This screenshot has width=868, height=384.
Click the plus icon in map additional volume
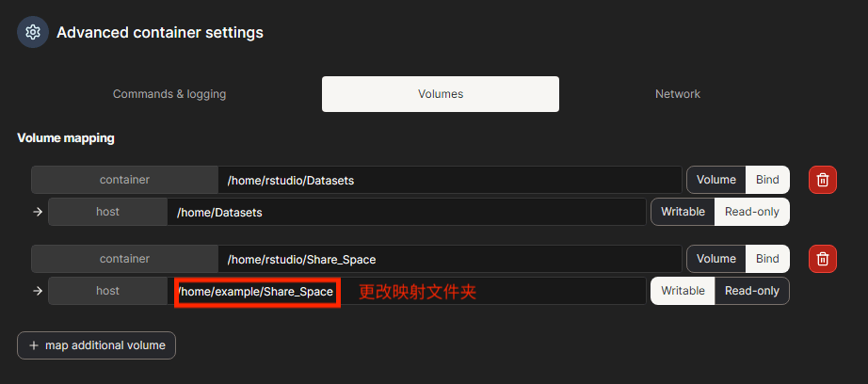click(34, 345)
